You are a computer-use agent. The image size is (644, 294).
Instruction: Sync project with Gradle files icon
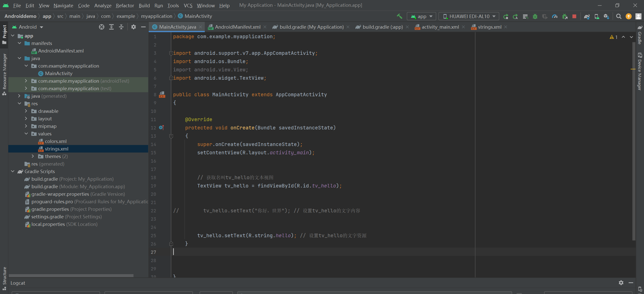587,16
